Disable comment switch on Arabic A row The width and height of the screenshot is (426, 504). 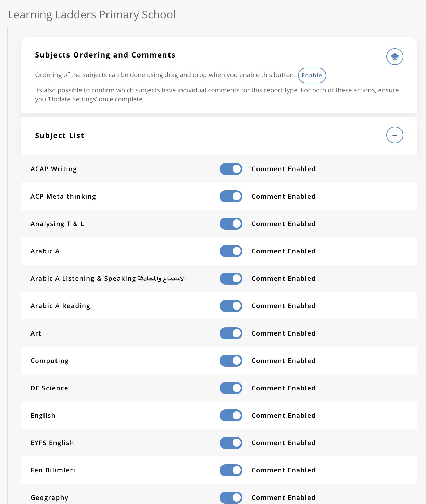(231, 251)
